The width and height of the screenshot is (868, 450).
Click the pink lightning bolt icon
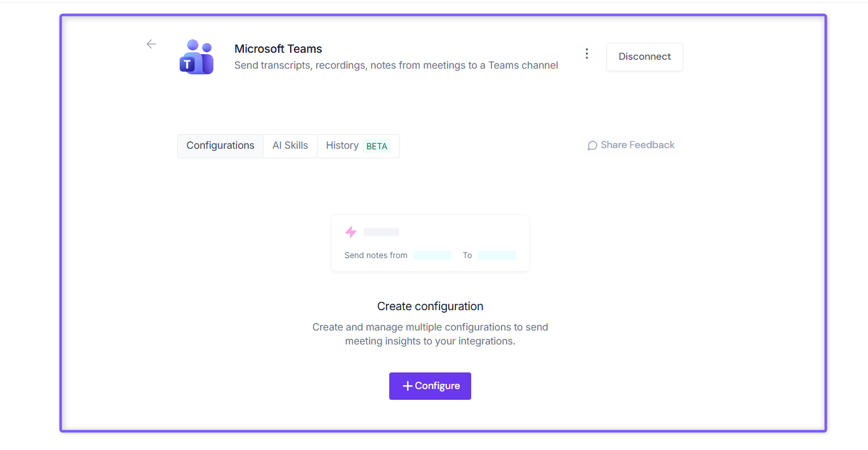(x=351, y=232)
